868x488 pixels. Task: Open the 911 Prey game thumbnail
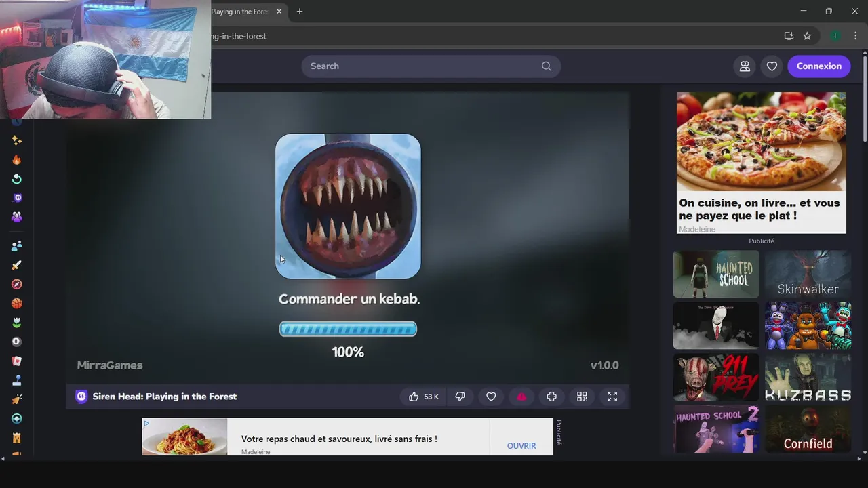[716, 377]
